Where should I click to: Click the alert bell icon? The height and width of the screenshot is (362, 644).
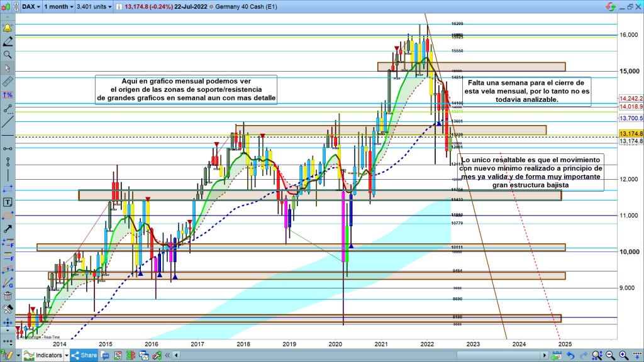[x=8, y=29]
